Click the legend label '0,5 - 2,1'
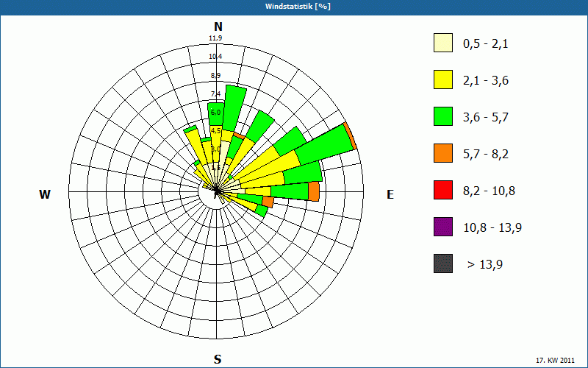 [485, 44]
